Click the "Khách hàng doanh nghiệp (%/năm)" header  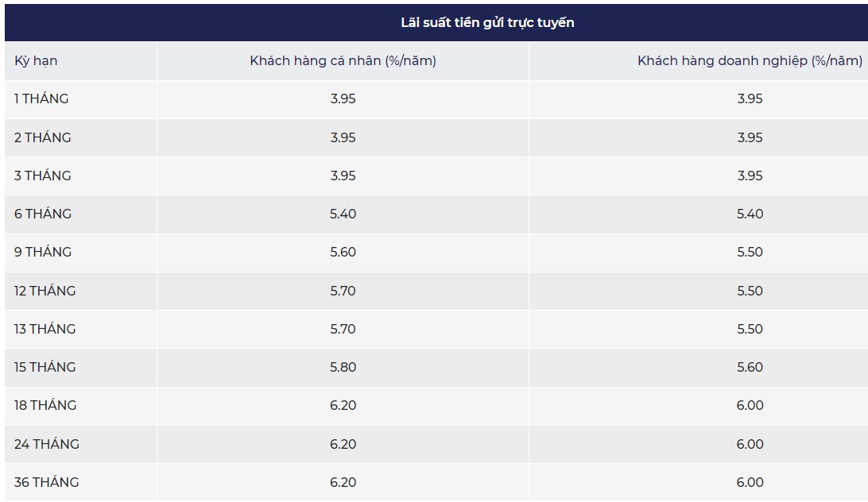[750, 60]
